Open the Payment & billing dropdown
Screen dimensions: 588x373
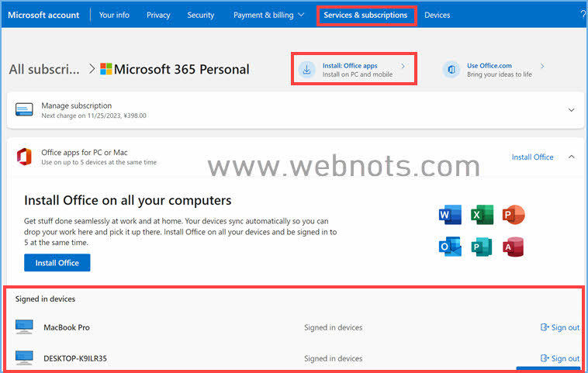click(x=264, y=15)
